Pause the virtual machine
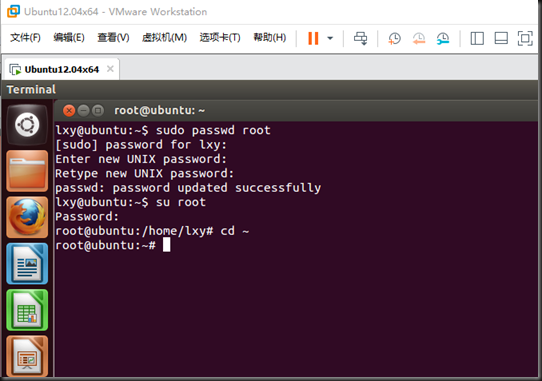 click(x=313, y=38)
